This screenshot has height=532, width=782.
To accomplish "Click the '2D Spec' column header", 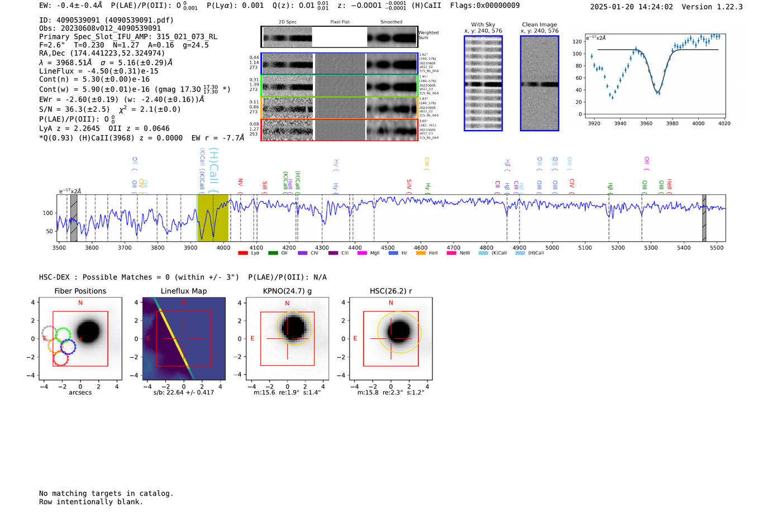I will [x=288, y=22].
